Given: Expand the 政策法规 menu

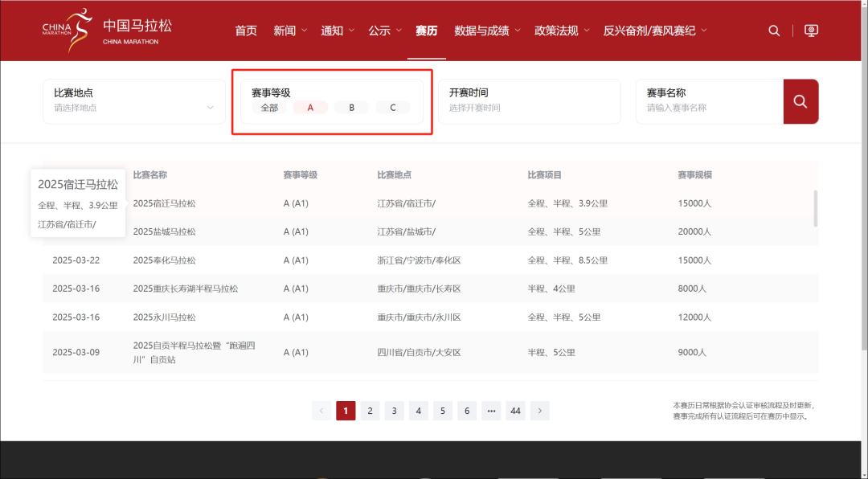Looking at the screenshot, I should (x=562, y=31).
